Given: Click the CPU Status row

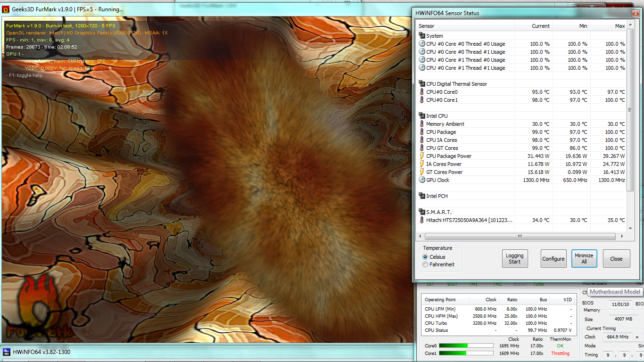Looking at the screenshot, I should (498, 330).
